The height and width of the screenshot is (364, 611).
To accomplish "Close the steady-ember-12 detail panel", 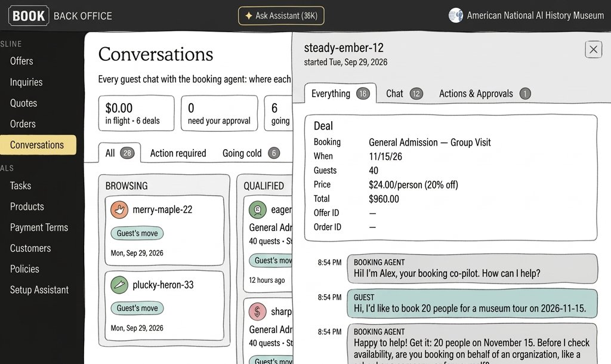I will point(593,50).
